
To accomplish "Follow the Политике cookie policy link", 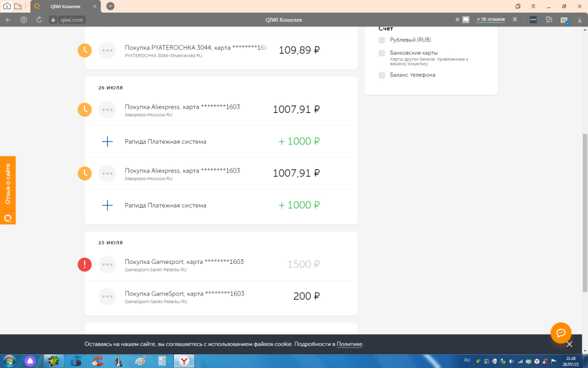I will [350, 344].
